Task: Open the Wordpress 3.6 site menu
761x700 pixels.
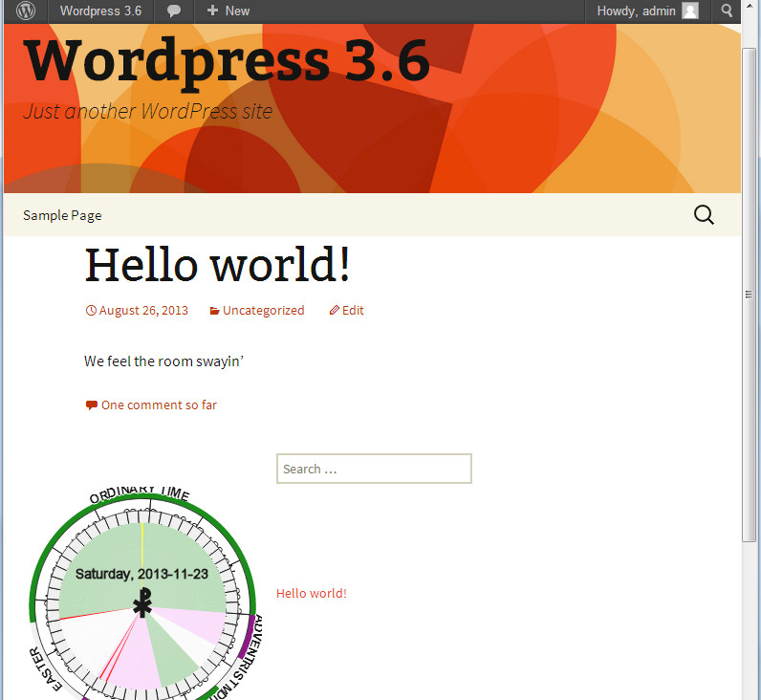Action: coord(101,11)
